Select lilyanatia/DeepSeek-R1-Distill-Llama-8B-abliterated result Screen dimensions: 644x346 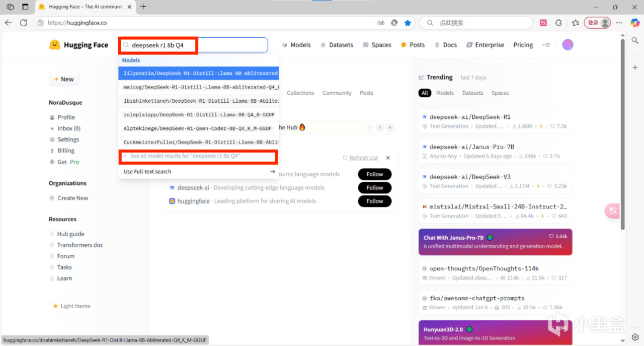(x=199, y=73)
